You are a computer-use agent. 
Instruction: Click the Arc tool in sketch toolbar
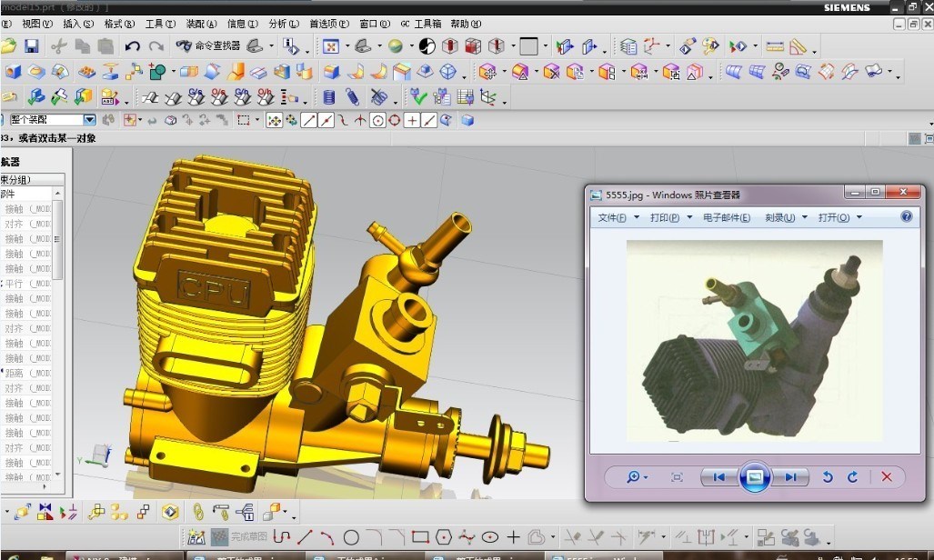[327, 536]
